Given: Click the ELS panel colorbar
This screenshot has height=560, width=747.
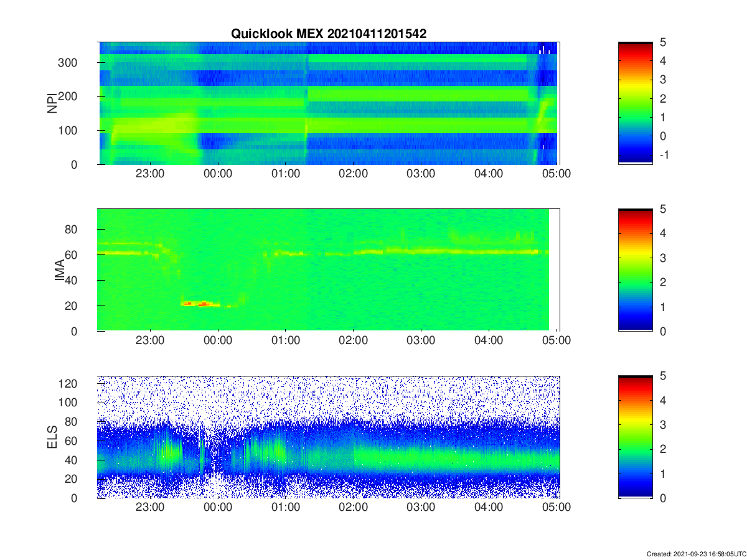Looking at the screenshot, I should pos(636,437).
